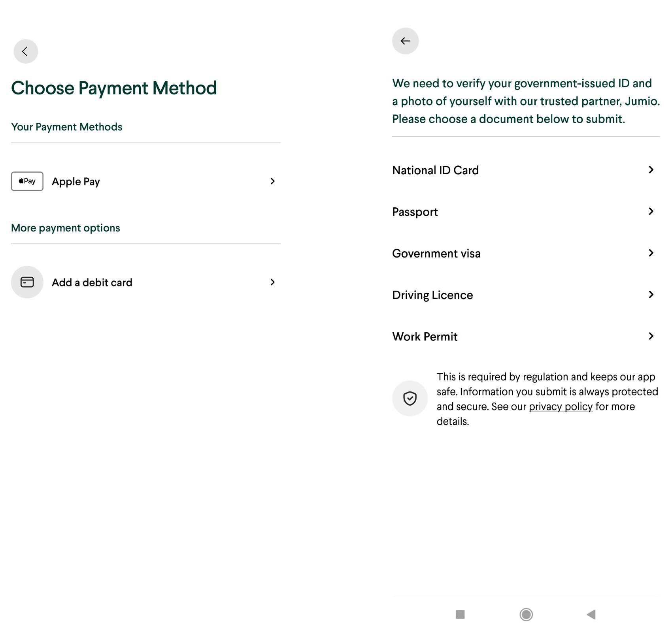This screenshot has height=632, width=672.
Task: Click the shield checkmark security icon
Action: click(410, 398)
